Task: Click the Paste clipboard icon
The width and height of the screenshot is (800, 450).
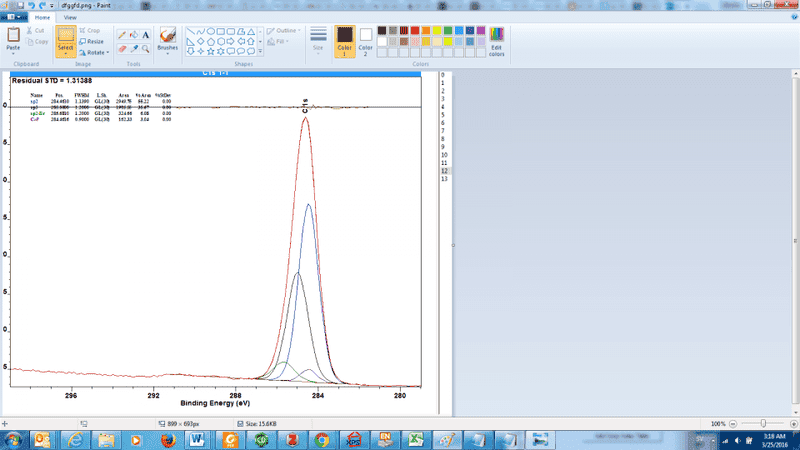Action: (x=13, y=35)
